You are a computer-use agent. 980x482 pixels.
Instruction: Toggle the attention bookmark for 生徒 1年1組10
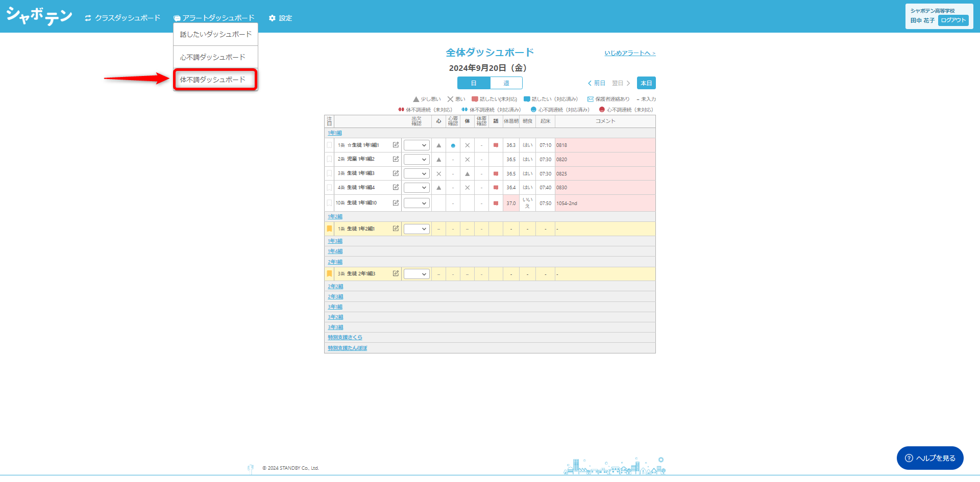pos(329,203)
